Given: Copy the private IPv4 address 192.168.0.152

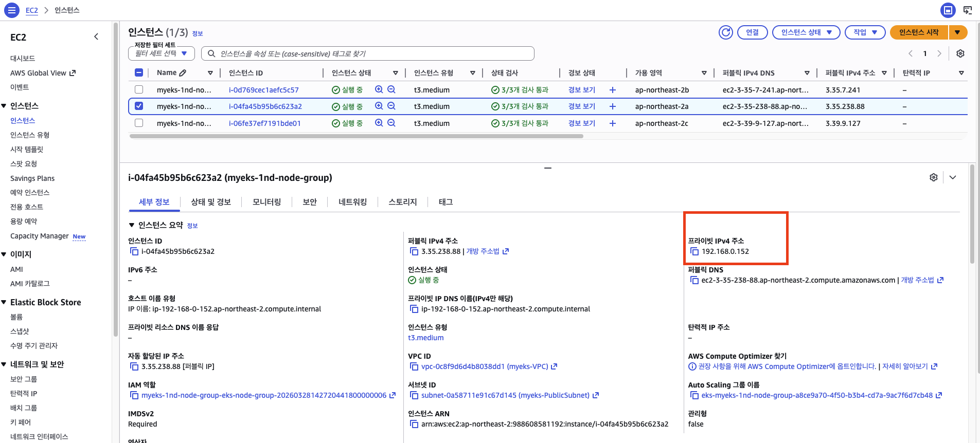Looking at the screenshot, I should 694,251.
